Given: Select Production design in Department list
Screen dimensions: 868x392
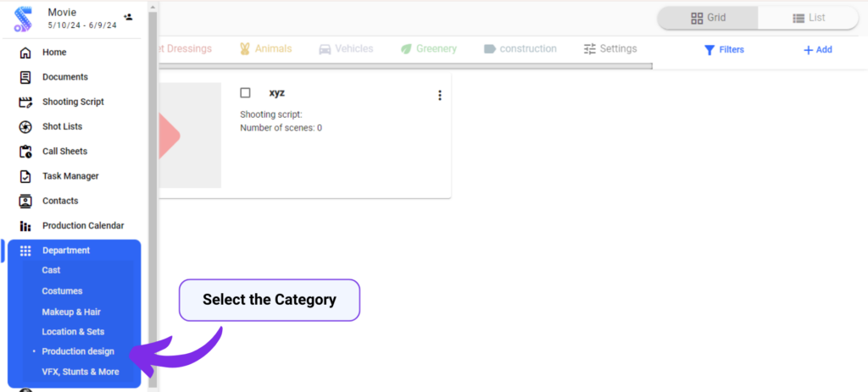Looking at the screenshot, I should (x=78, y=351).
